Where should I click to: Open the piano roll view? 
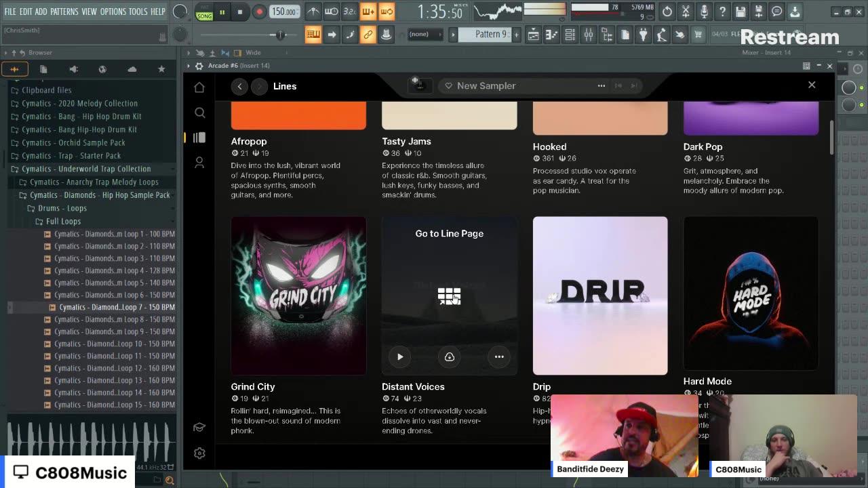(552, 35)
